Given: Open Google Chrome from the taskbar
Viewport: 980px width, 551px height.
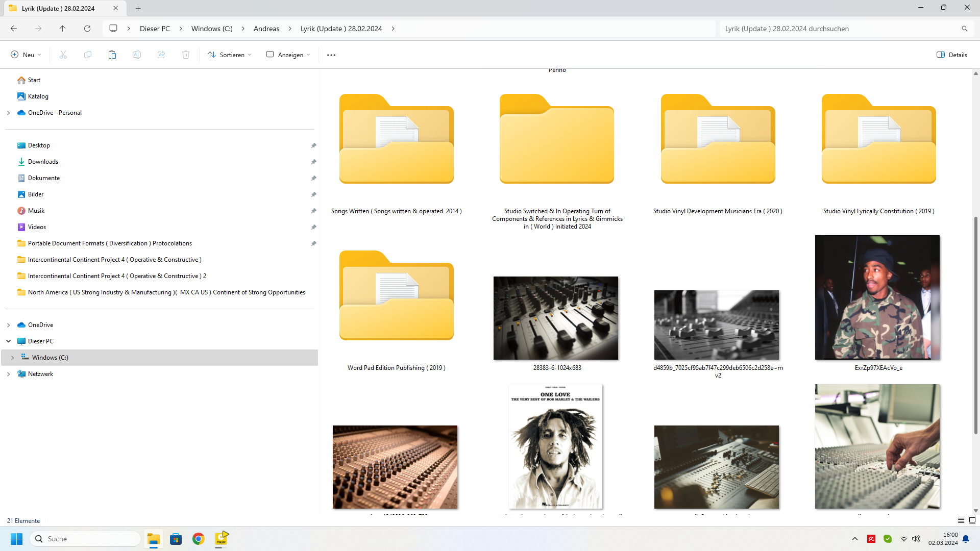Looking at the screenshot, I should (199, 539).
